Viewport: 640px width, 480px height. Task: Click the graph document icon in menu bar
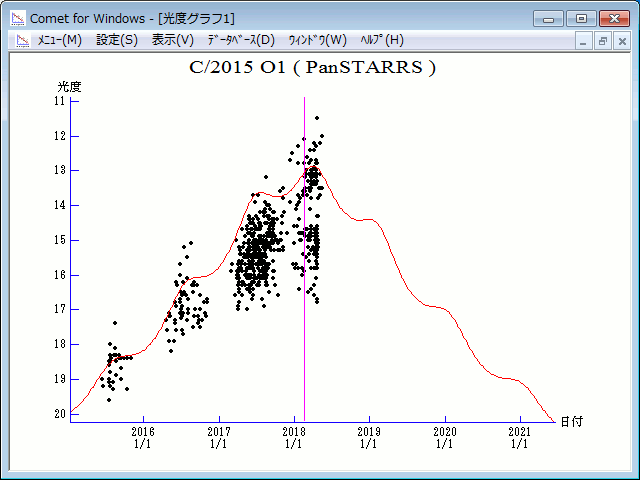pyautogui.click(x=20, y=40)
